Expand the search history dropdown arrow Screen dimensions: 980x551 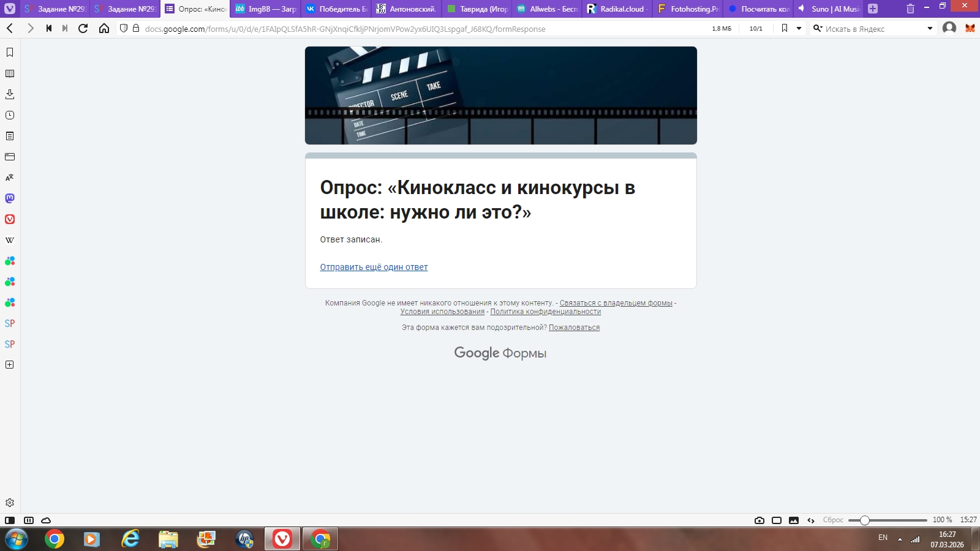coord(930,28)
